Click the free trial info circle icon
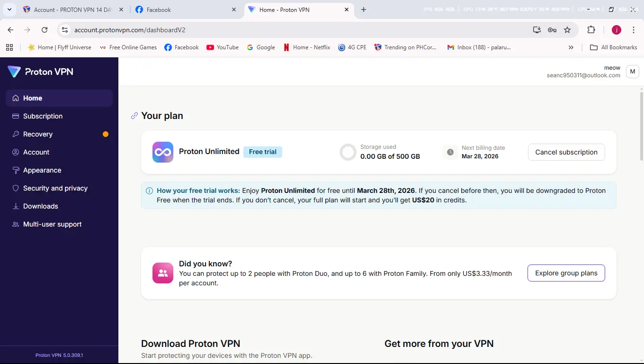The height and width of the screenshot is (364, 644). (150, 191)
